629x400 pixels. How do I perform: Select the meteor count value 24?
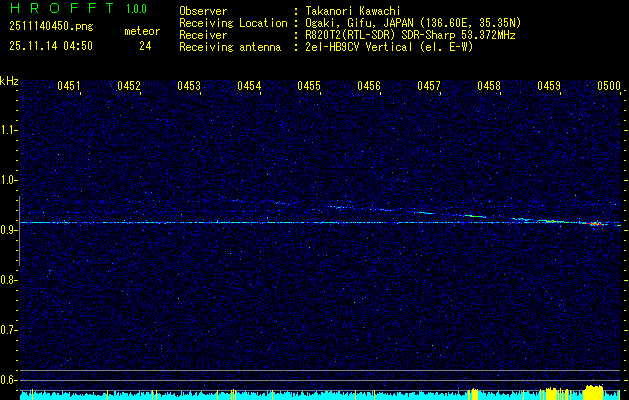146,46
